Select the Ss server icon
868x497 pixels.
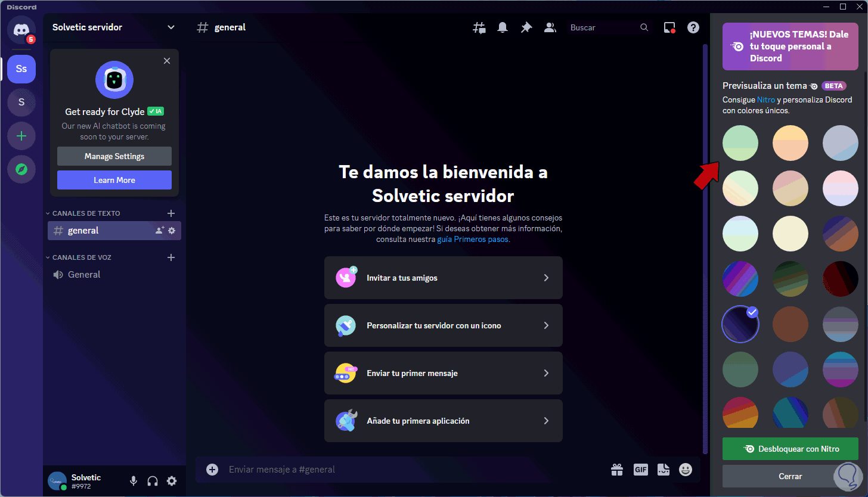21,69
